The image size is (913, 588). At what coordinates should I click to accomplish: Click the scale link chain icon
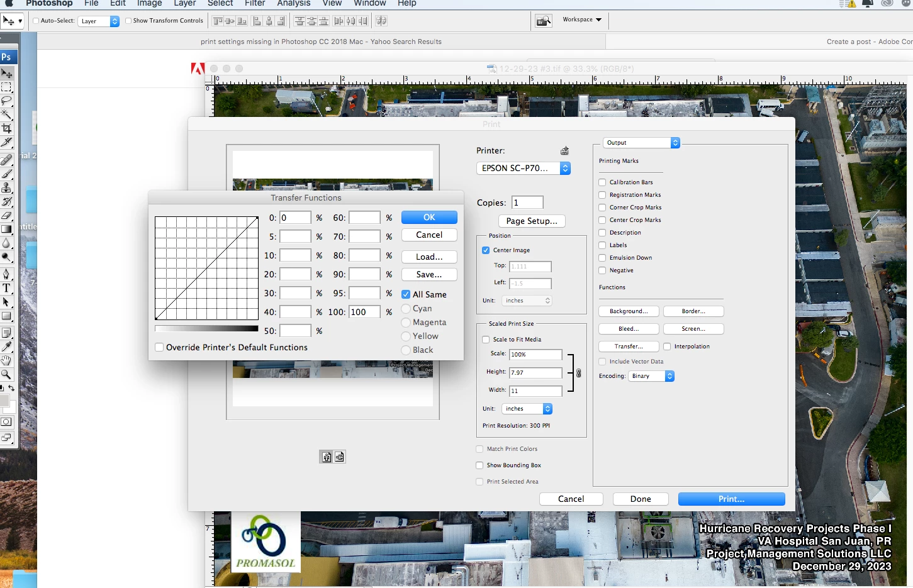579,373
